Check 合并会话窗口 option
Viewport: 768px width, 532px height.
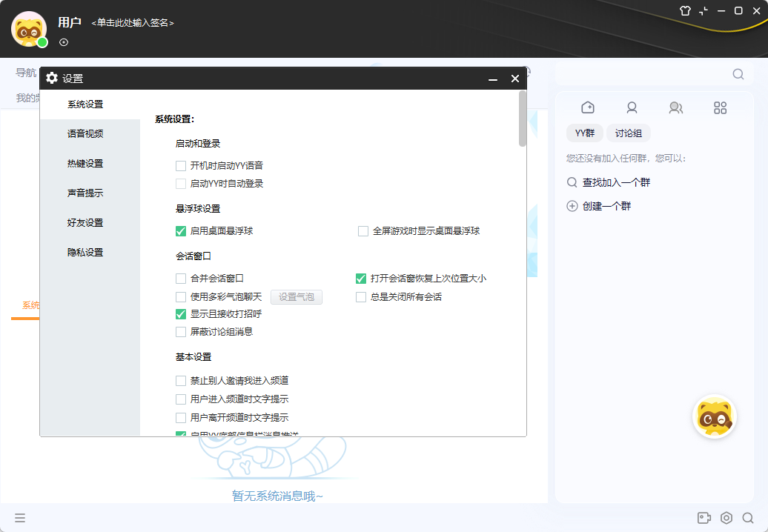pos(181,279)
